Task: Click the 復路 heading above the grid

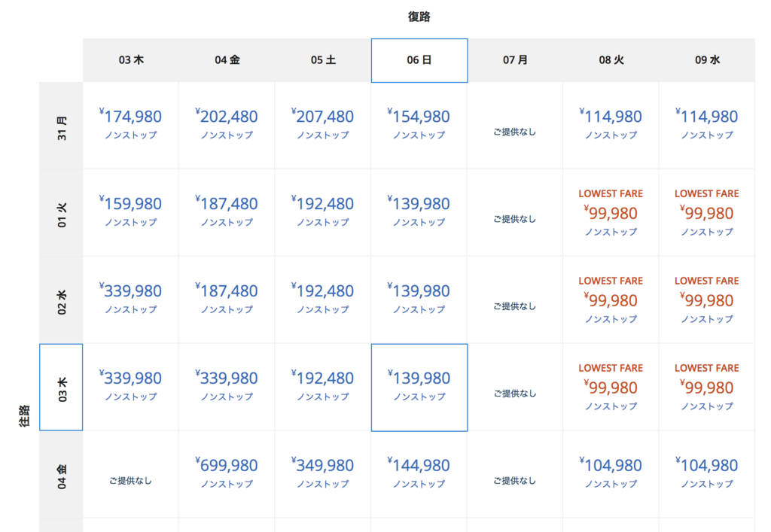Action: 419,17
